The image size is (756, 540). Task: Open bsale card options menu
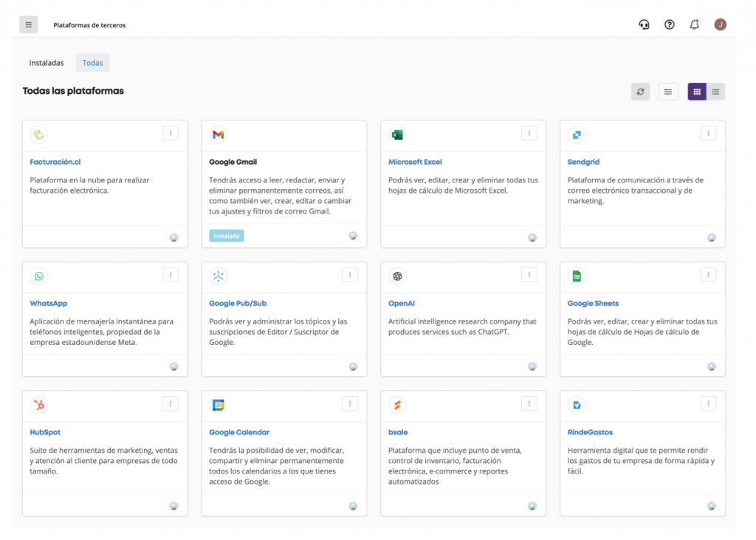(529, 403)
